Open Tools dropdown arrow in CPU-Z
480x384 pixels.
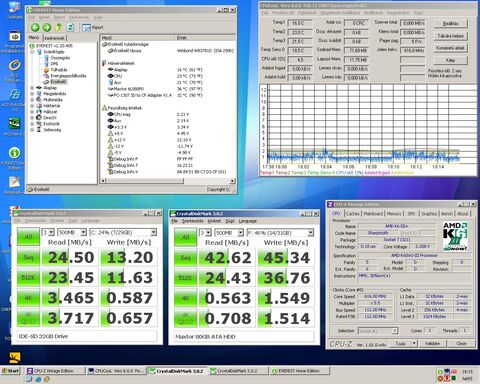[414, 343]
